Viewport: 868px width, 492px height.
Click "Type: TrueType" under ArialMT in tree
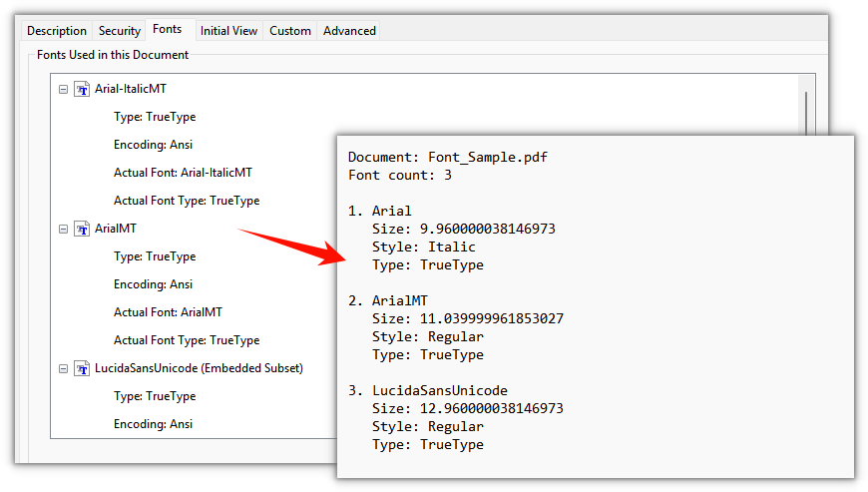click(x=155, y=256)
